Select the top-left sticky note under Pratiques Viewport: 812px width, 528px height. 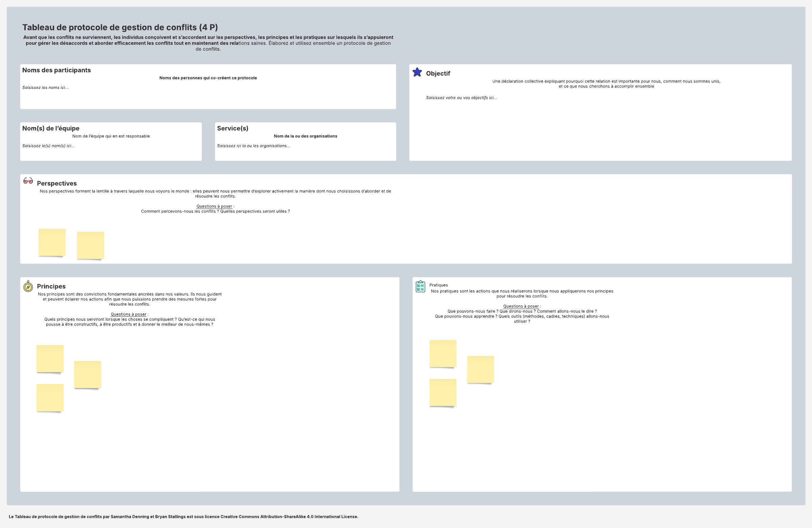pyautogui.click(x=443, y=354)
